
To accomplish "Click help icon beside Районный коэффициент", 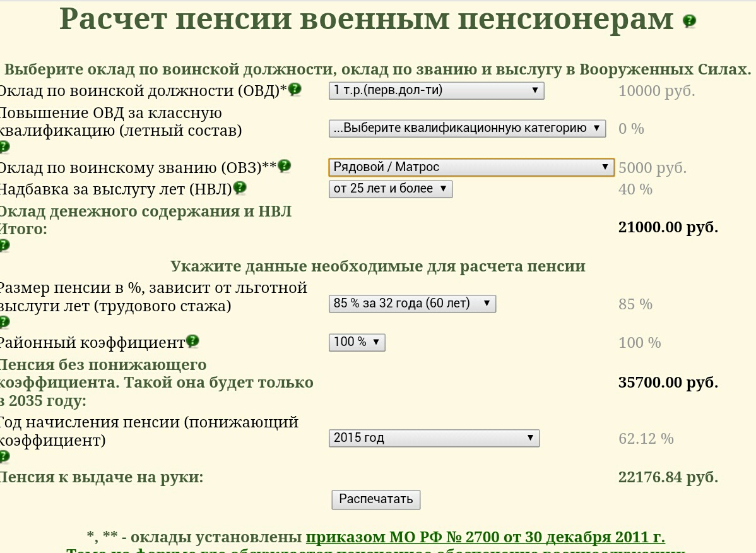I will 192,342.
